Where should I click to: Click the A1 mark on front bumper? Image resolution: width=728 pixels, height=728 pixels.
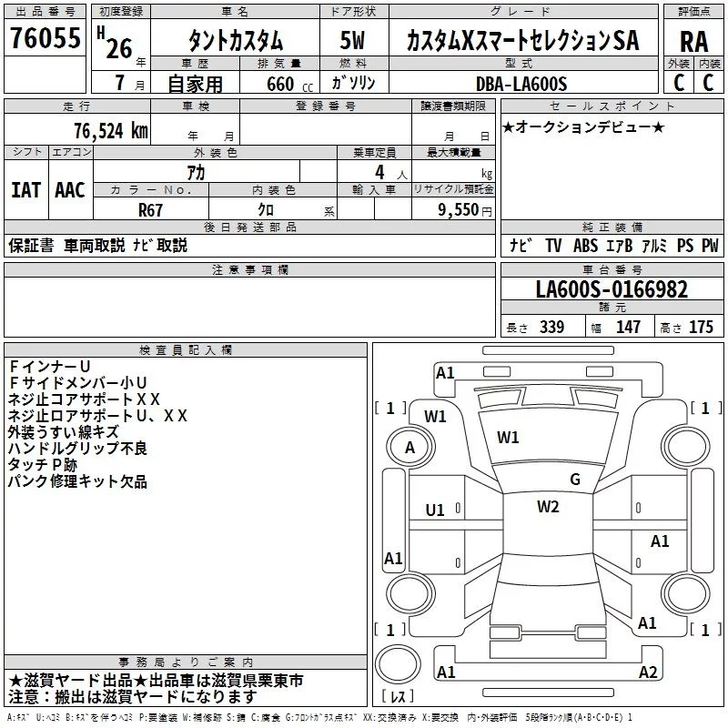445,373
